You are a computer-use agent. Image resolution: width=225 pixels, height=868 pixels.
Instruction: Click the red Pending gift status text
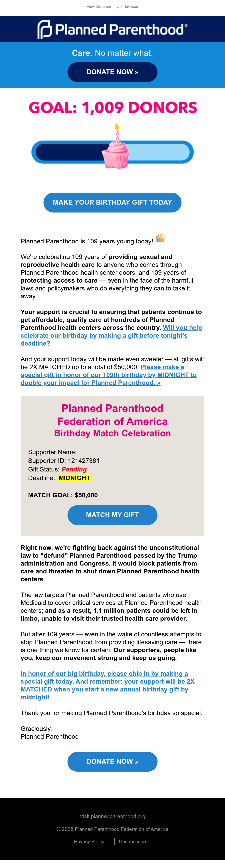74,469
